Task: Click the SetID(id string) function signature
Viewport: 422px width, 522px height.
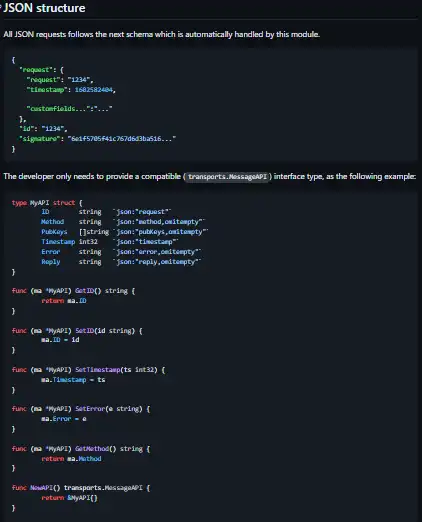Action: (77, 331)
